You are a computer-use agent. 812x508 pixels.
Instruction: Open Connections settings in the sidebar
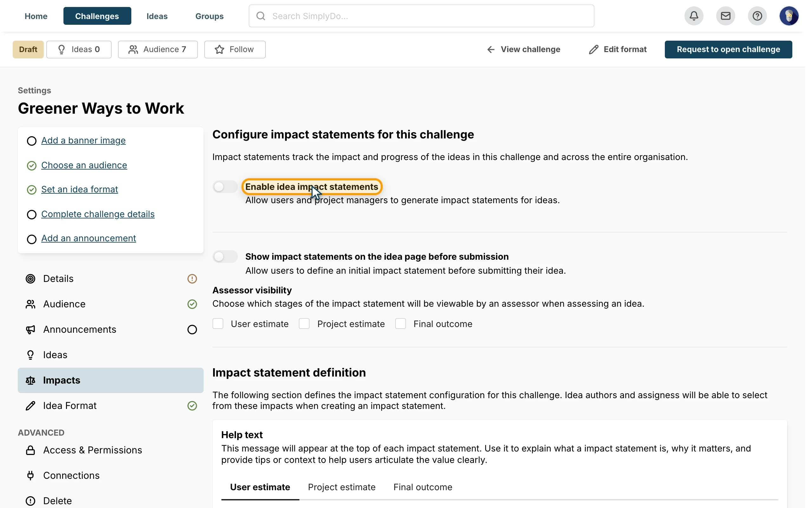click(110, 475)
